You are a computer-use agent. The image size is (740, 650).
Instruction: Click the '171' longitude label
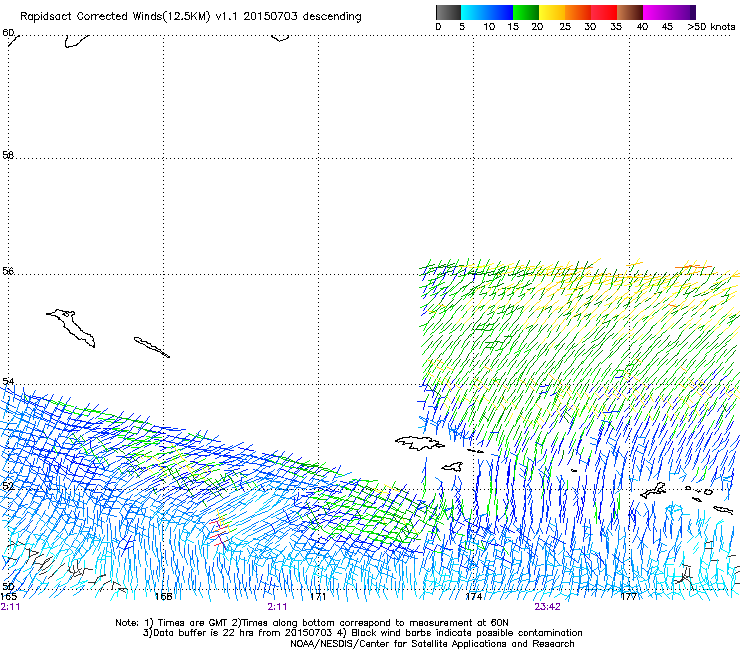(318, 597)
